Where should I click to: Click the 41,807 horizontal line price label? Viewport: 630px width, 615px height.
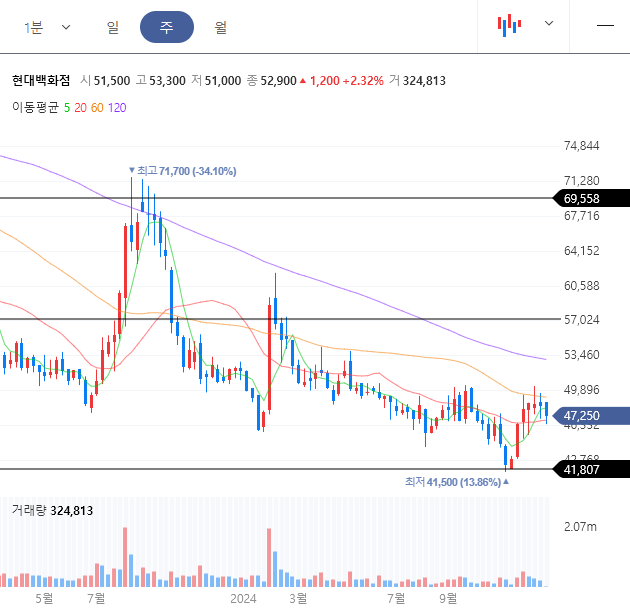tap(591, 470)
